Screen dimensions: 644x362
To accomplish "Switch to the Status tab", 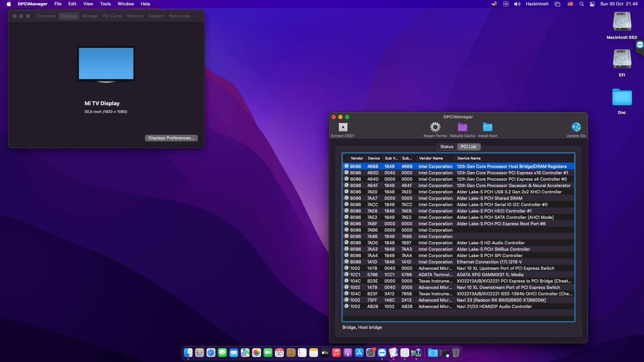I will [446, 146].
